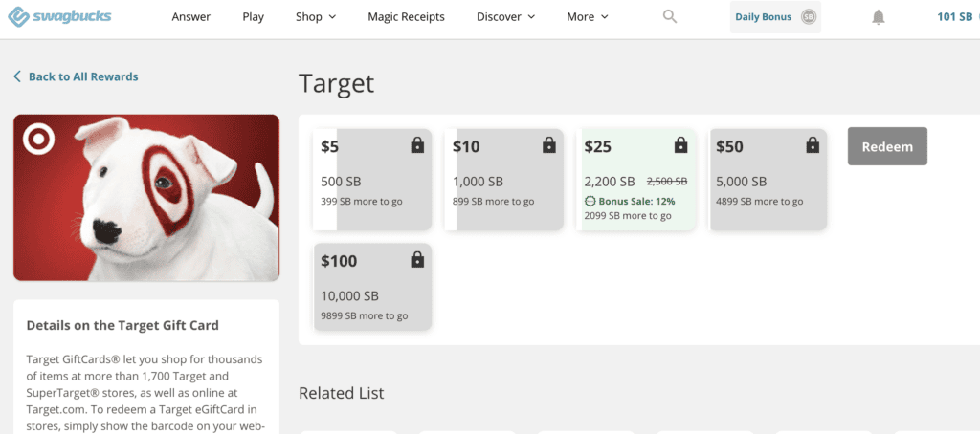Viewport: 980px width, 434px height.
Task: Open the notifications bell
Action: (879, 17)
